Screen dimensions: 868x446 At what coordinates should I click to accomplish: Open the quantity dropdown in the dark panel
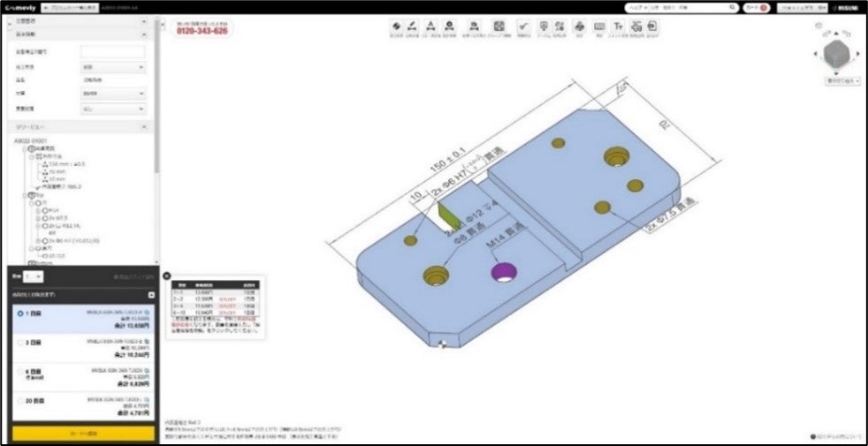coord(33,276)
